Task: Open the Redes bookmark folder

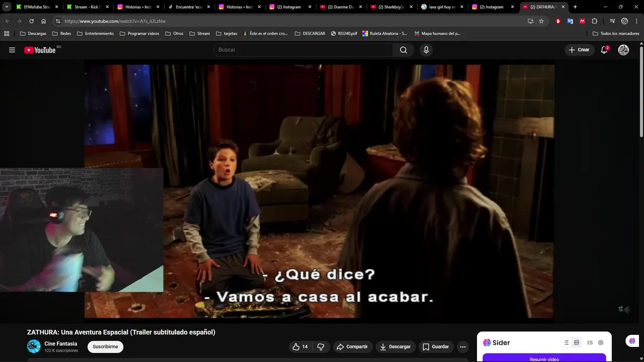Action: pos(61,34)
